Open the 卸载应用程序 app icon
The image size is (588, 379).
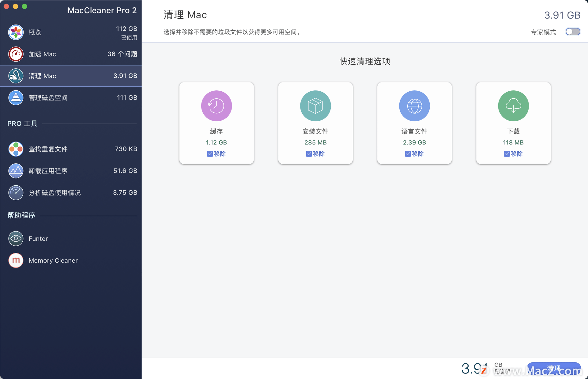click(x=16, y=171)
